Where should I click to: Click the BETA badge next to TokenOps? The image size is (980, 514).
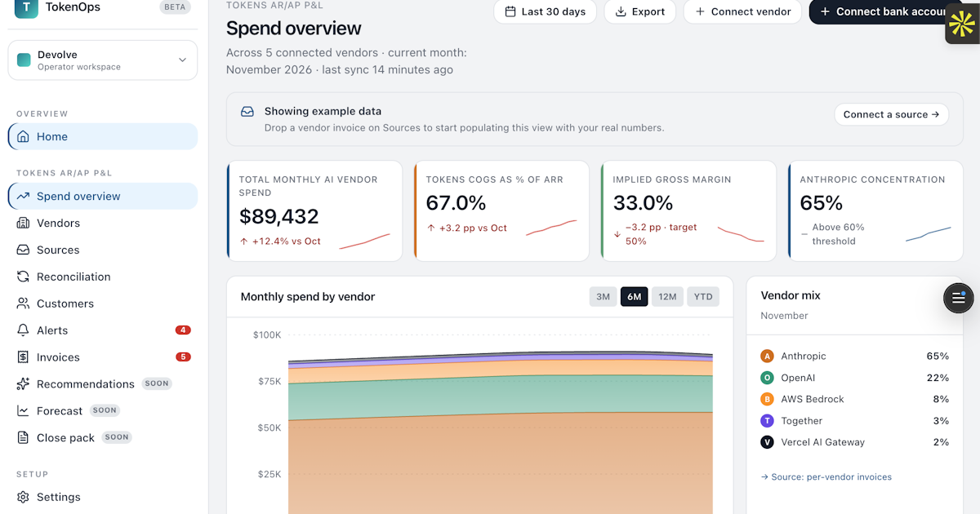pyautogui.click(x=176, y=7)
